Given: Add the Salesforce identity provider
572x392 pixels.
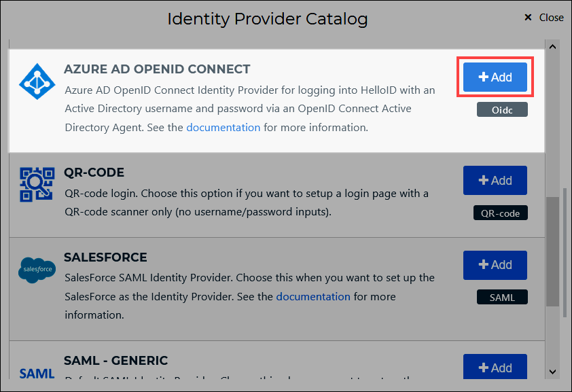Looking at the screenshot, I should (495, 265).
